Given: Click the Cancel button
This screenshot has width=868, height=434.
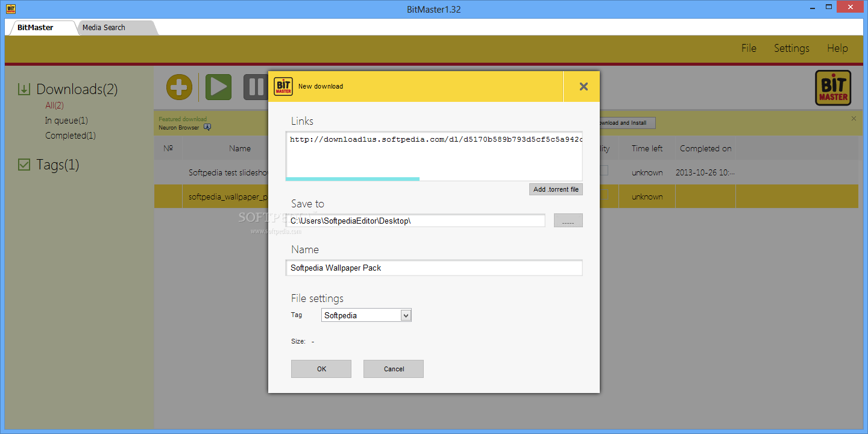Looking at the screenshot, I should click(394, 369).
